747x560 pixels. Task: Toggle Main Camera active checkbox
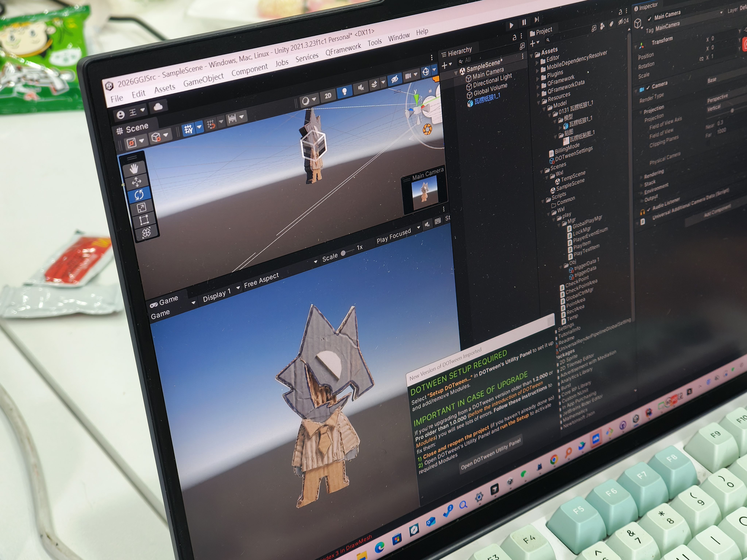(x=649, y=19)
